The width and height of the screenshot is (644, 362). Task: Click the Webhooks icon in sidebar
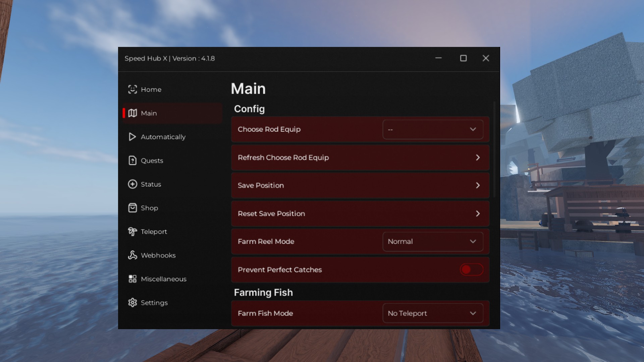132,255
